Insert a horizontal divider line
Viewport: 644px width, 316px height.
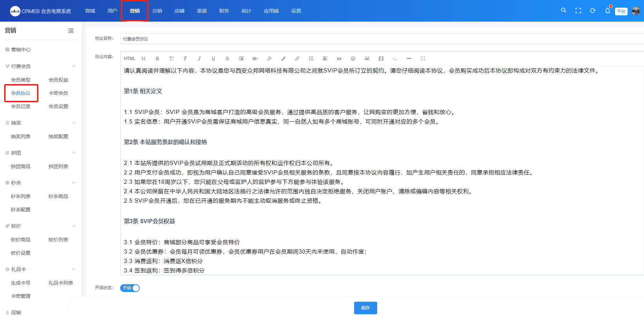click(409, 59)
